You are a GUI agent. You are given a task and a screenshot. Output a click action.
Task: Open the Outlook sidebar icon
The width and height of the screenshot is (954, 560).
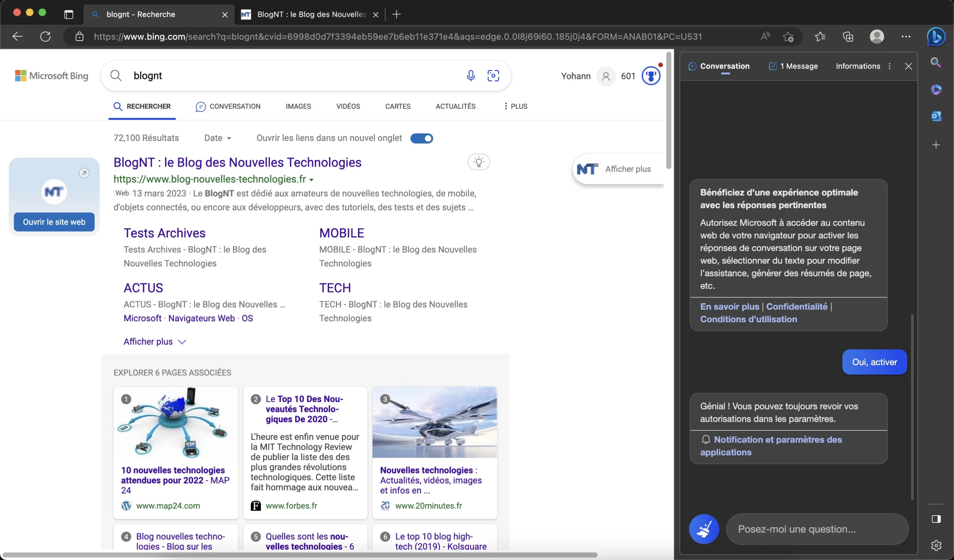point(936,116)
